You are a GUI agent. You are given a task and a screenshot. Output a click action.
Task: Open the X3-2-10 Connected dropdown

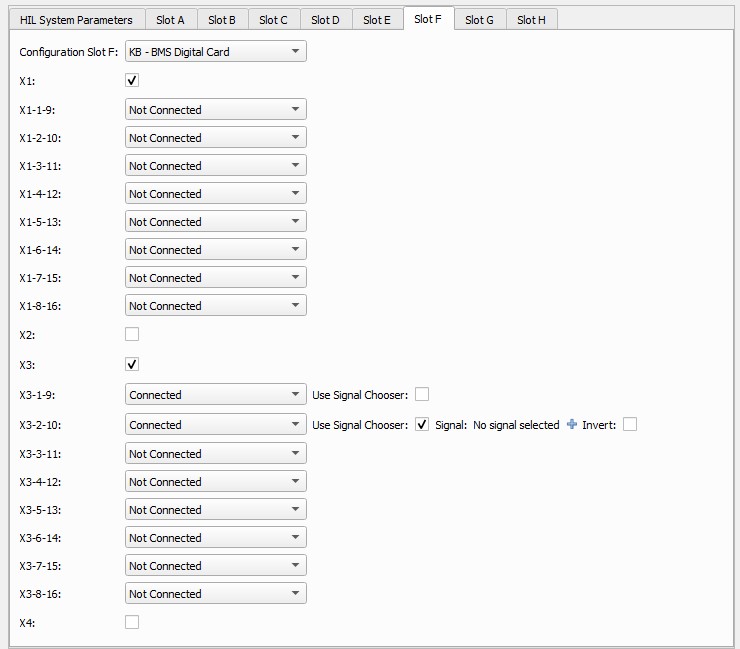tap(216, 424)
